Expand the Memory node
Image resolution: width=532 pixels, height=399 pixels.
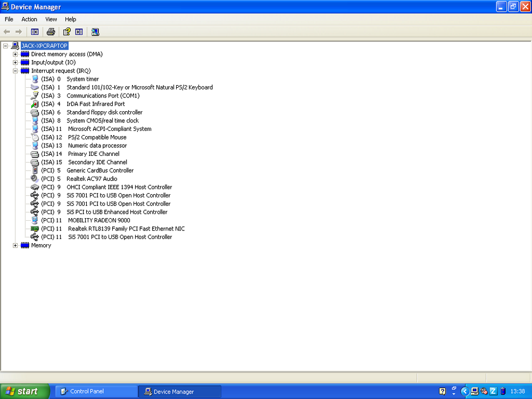15,245
